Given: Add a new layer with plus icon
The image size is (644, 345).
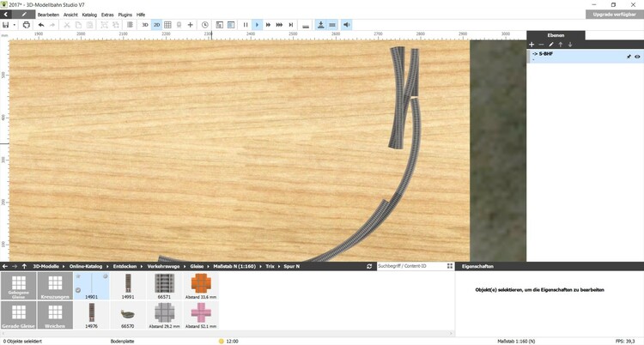Looking at the screenshot, I should (532, 44).
